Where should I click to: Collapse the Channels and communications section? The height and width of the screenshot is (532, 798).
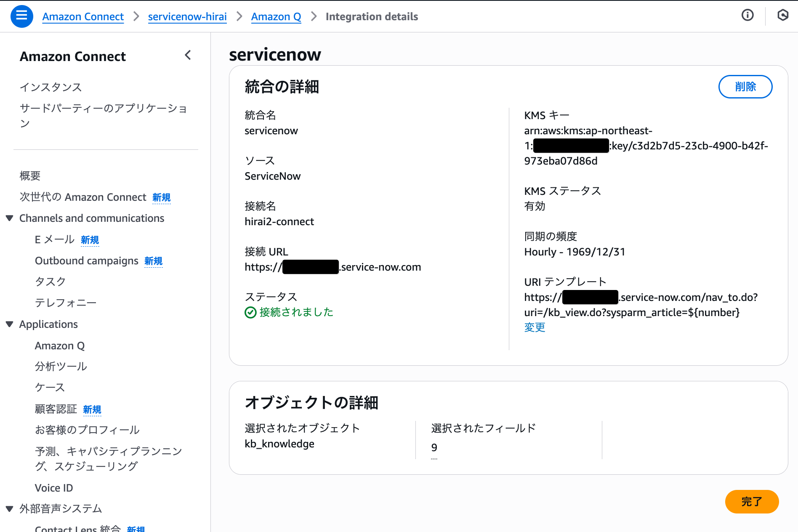[x=9, y=218]
